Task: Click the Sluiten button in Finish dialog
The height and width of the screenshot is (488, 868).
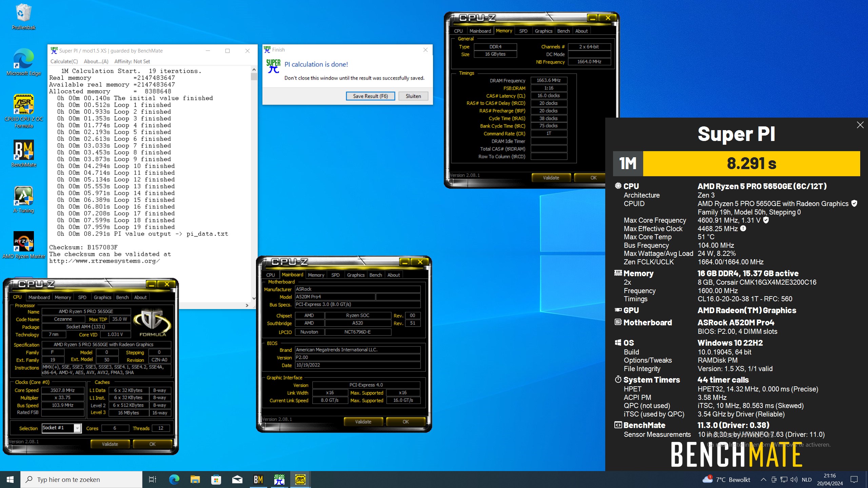Action: [x=413, y=96]
